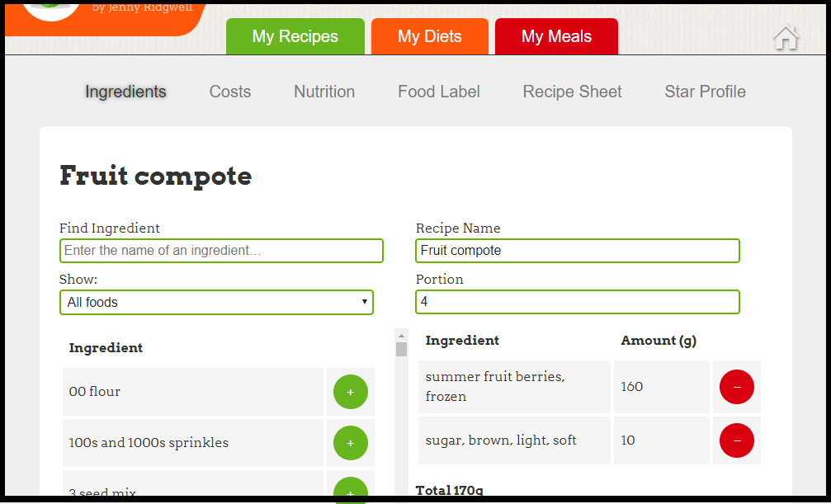
Task: Click the Recipe Name text field
Action: tap(577, 251)
